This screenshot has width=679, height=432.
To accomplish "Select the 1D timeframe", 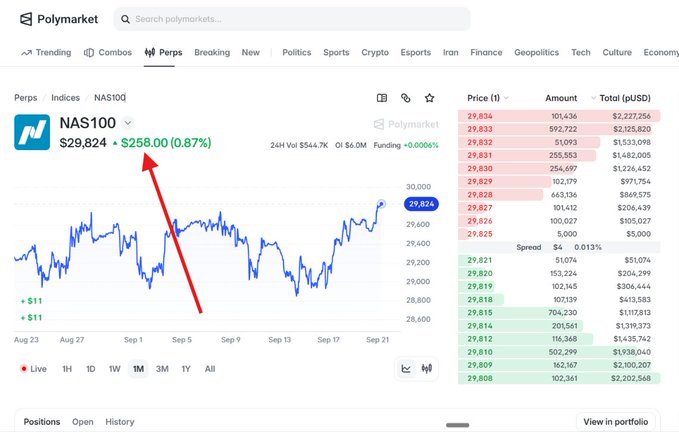I will click(91, 369).
